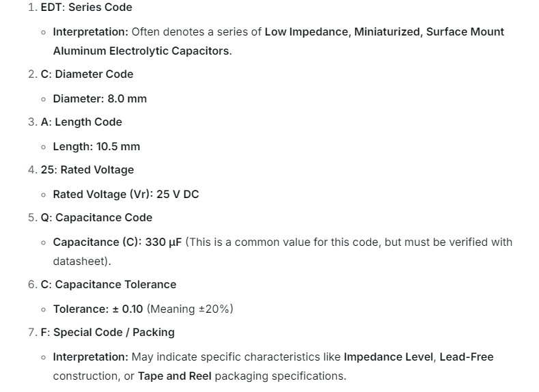Click the "Aluminum Electrolytic Capacitors" bold text
Viewport: 539px width, 392px height.
[141, 51]
